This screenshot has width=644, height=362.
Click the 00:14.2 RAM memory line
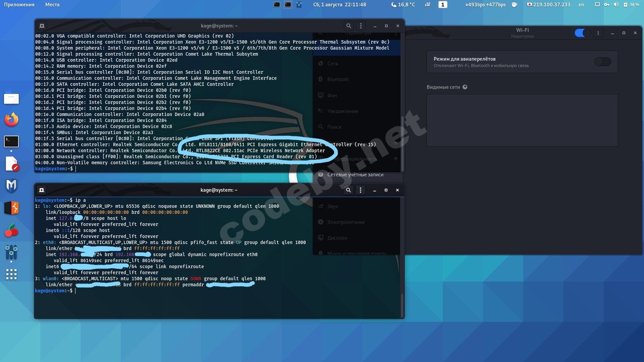tap(101, 66)
